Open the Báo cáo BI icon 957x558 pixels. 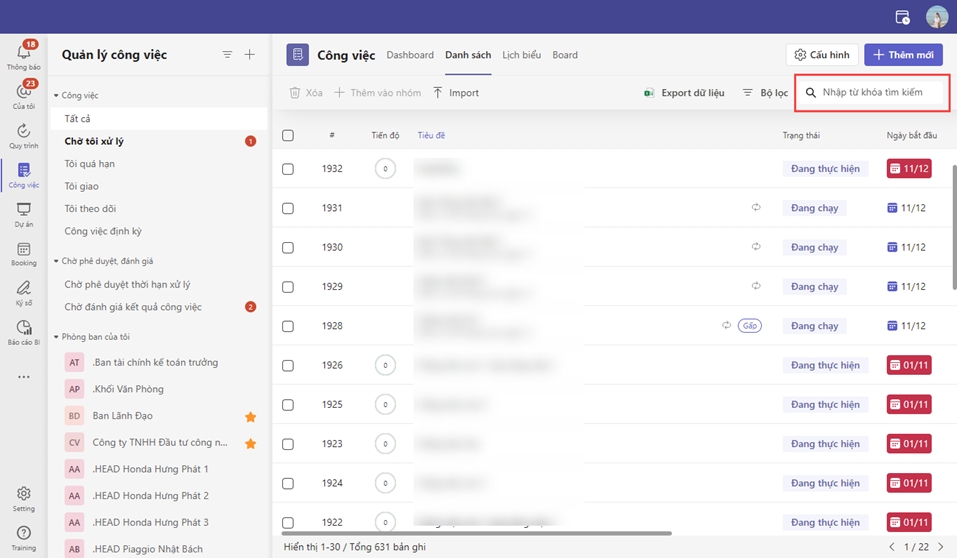click(24, 328)
